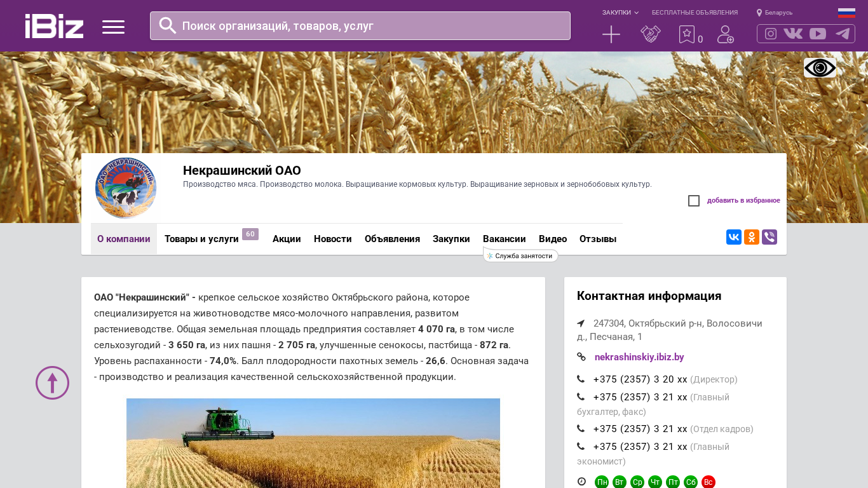868x488 pixels.
Task: Click the Пт weekday badge
Action: point(673,482)
